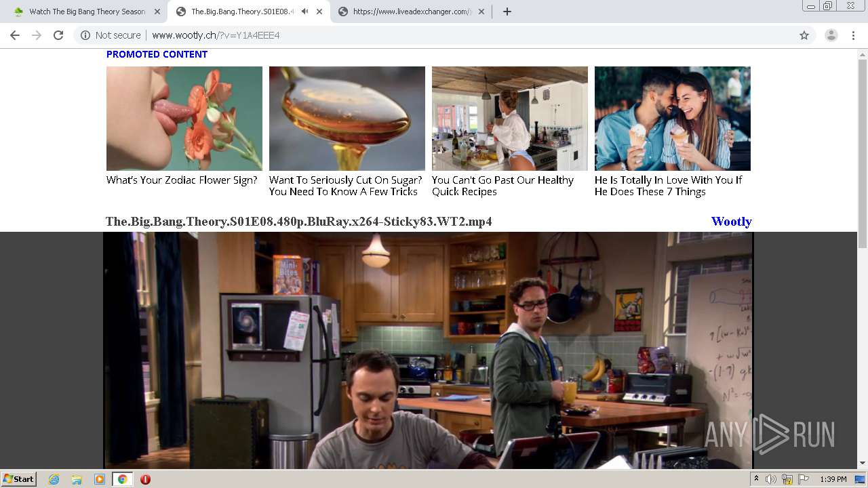The image size is (868, 488).
Task: Open the Healthy Quick Recipes ad image
Action: pos(510,119)
